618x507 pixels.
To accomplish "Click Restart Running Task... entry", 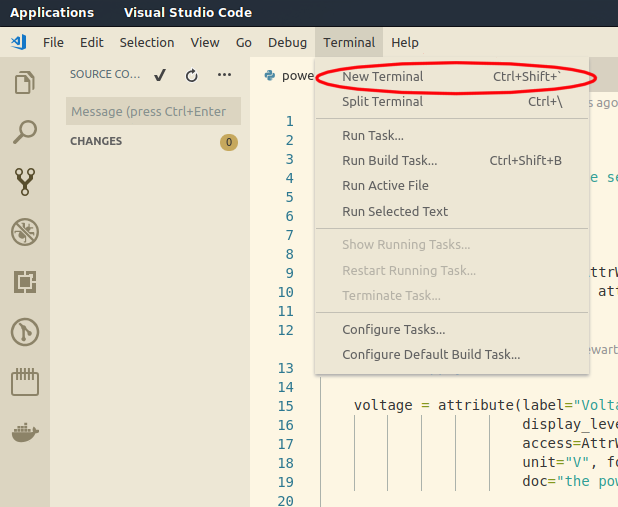I will (x=452, y=270).
